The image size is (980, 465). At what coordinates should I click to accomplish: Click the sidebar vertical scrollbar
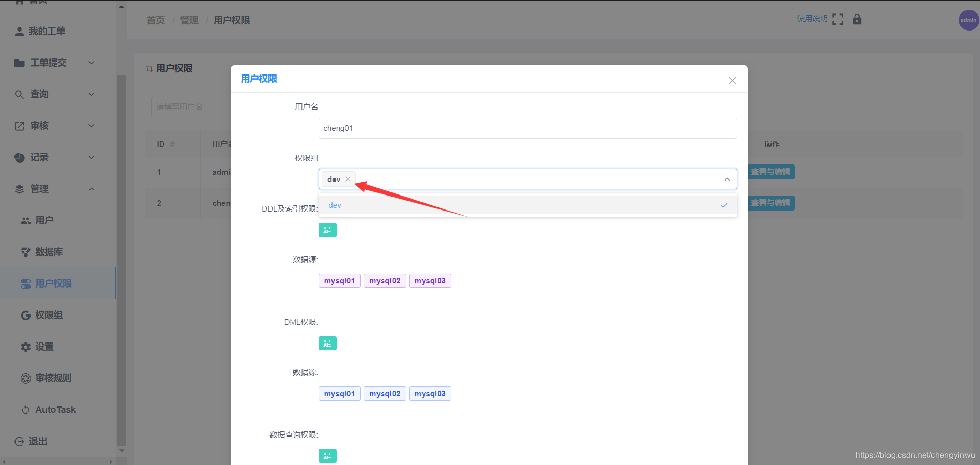122,260
